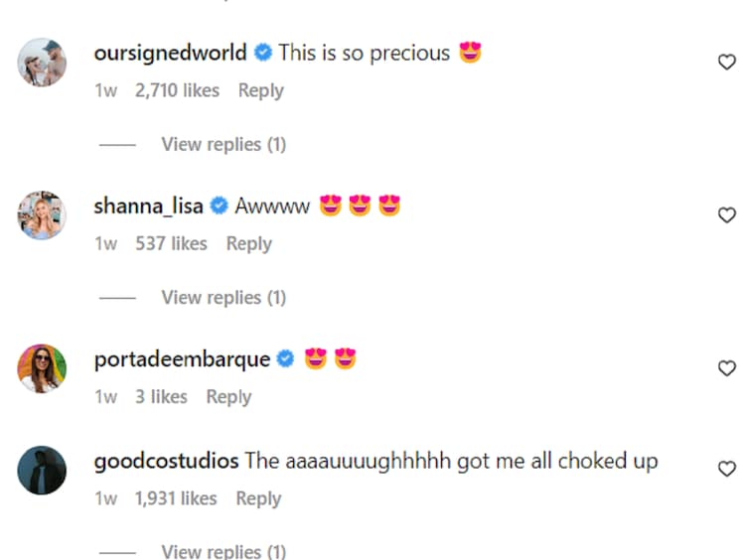View 2,710 likes on oursignedworld comment
The image size is (745, 560).
[177, 90]
